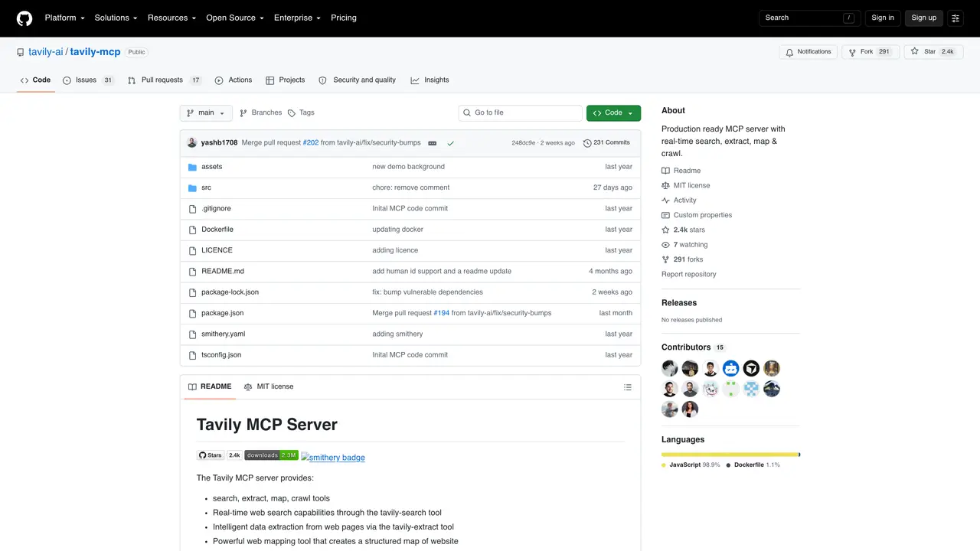The image size is (980, 551).
Task: Click the Report repository link
Action: (x=689, y=275)
